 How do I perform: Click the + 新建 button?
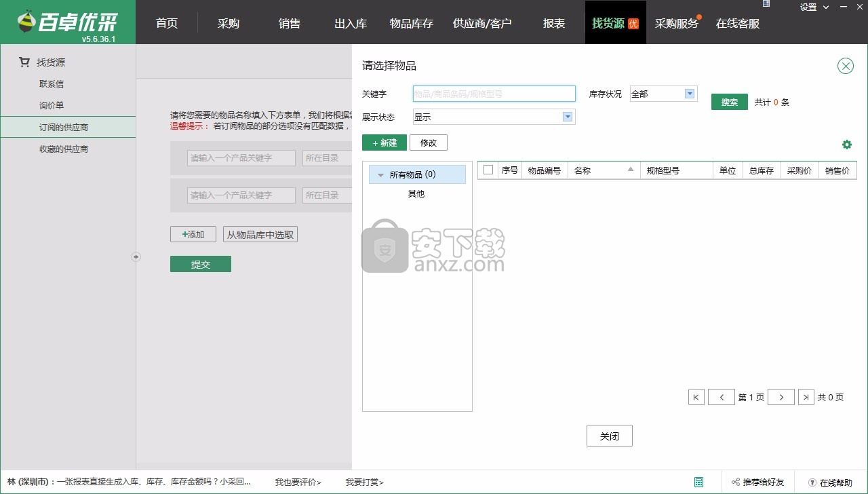pos(384,142)
